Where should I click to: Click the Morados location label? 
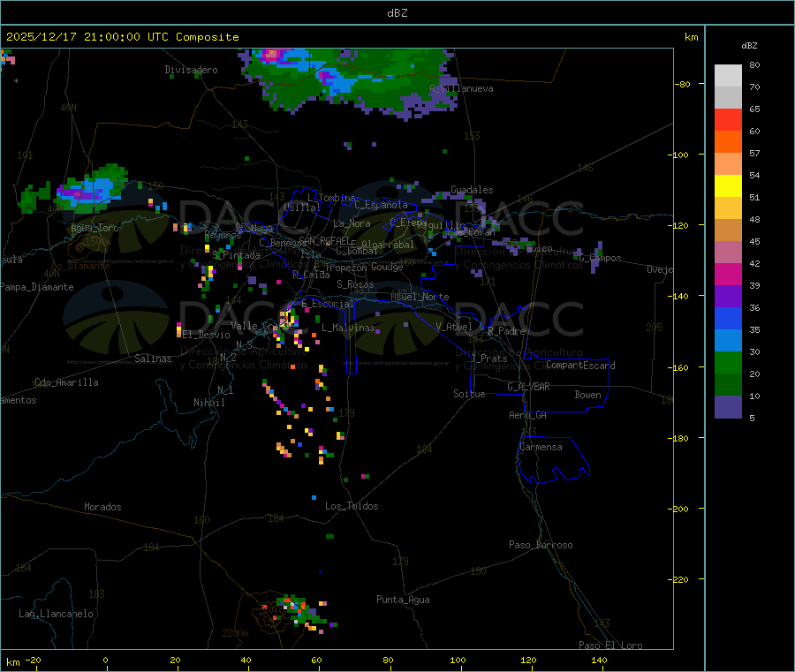102,507
